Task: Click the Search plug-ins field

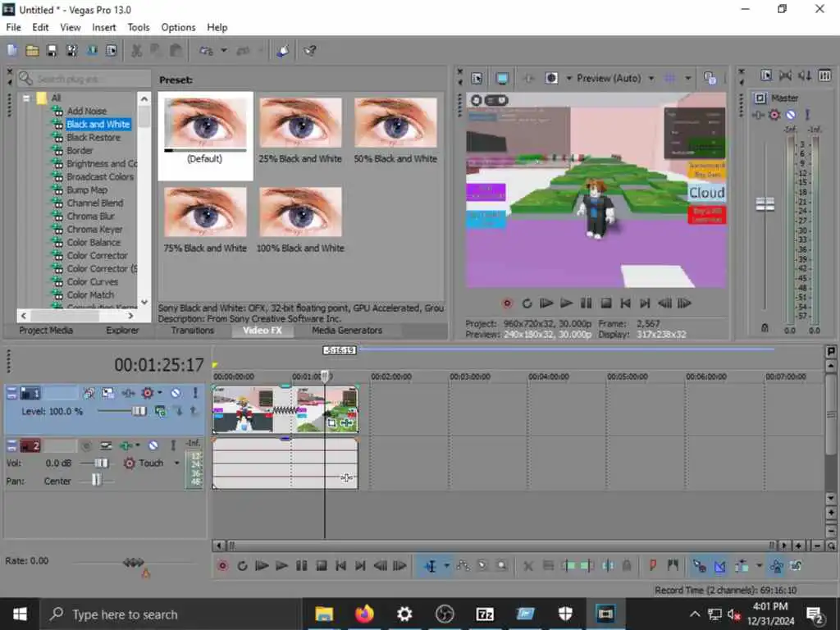Action: click(x=84, y=80)
